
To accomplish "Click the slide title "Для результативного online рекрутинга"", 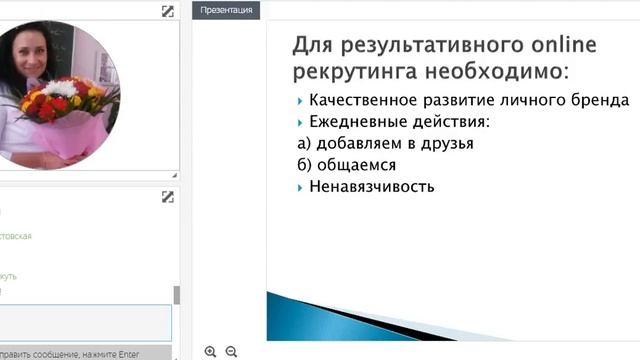I will (444, 58).
